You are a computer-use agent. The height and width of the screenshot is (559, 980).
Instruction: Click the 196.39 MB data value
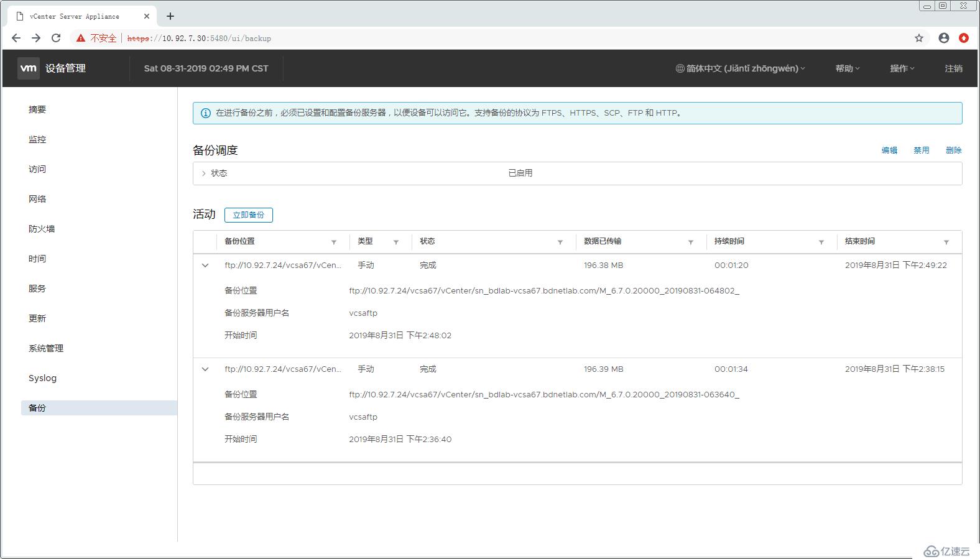tap(603, 369)
